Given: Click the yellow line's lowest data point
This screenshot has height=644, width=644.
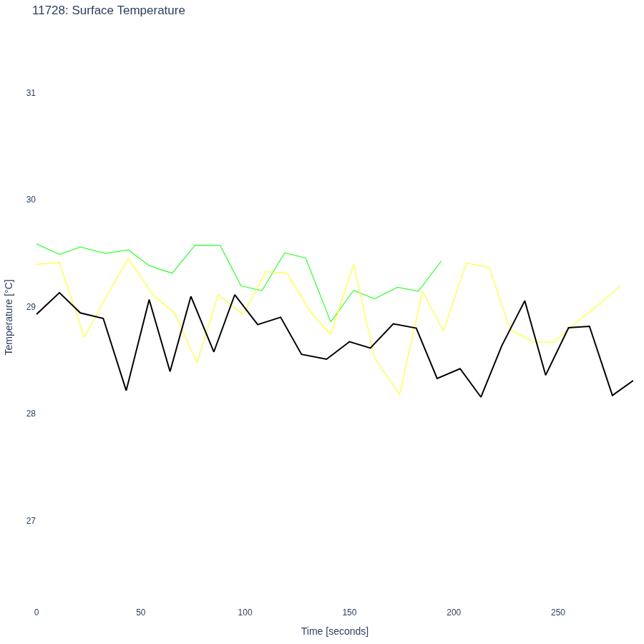Looking at the screenshot, I should pos(399,394).
